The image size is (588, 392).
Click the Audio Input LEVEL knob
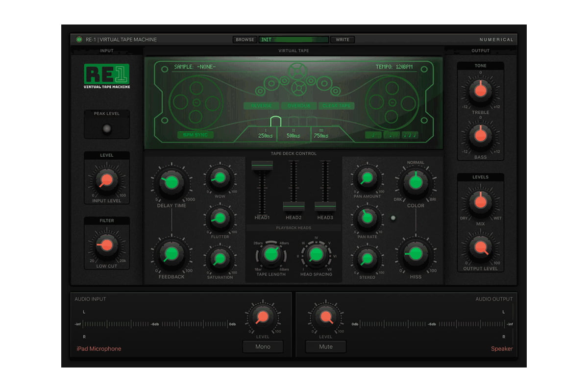click(262, 316)
